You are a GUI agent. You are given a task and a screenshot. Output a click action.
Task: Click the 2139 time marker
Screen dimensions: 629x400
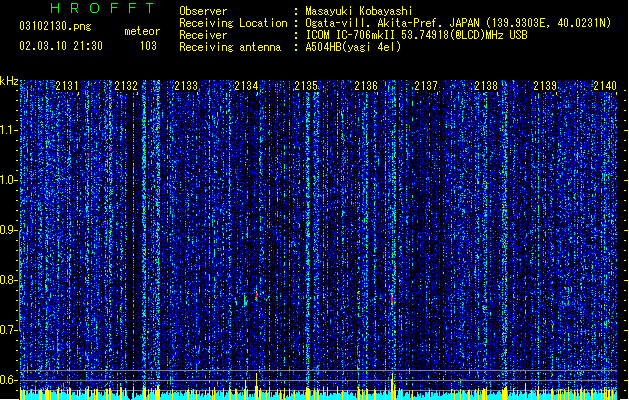click(546, 86)
